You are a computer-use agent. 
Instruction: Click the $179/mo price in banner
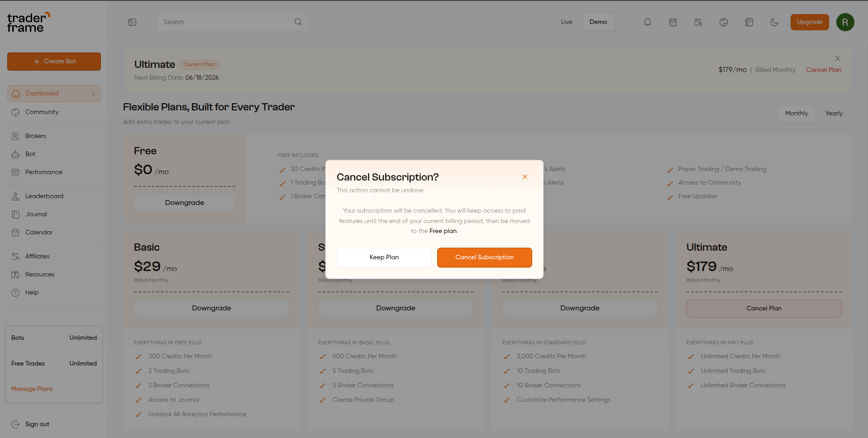pyautogui.click(x=733, y=70)
